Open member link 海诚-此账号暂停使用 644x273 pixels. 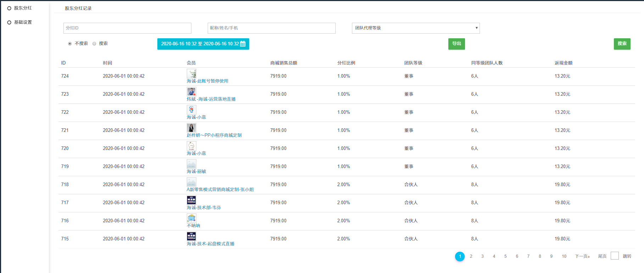(x=207, y=81)
